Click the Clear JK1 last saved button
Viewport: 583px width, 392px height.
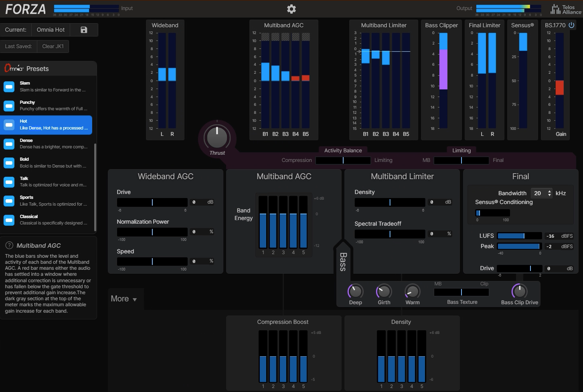tap(53, 46)
